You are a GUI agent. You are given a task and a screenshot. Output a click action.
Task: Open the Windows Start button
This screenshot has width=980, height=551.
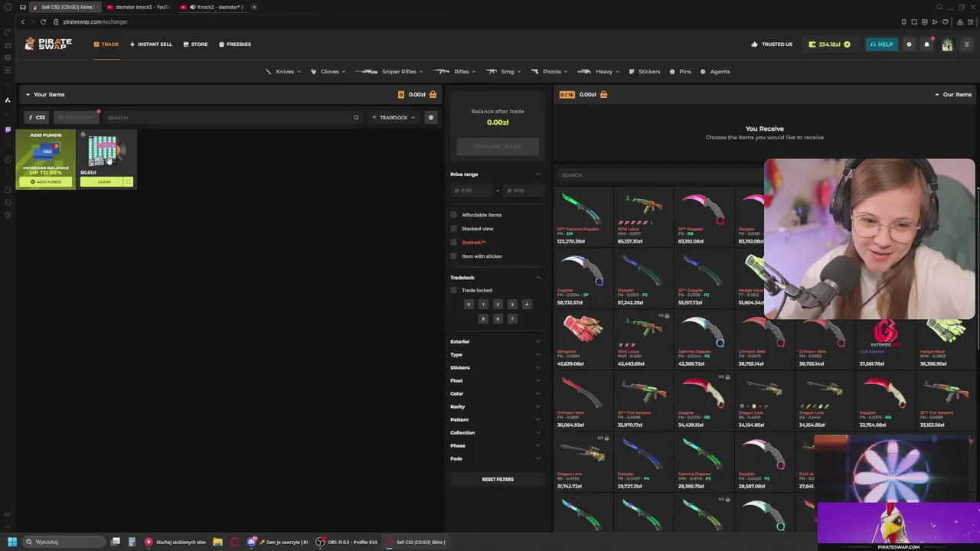[x=11, y=542]
